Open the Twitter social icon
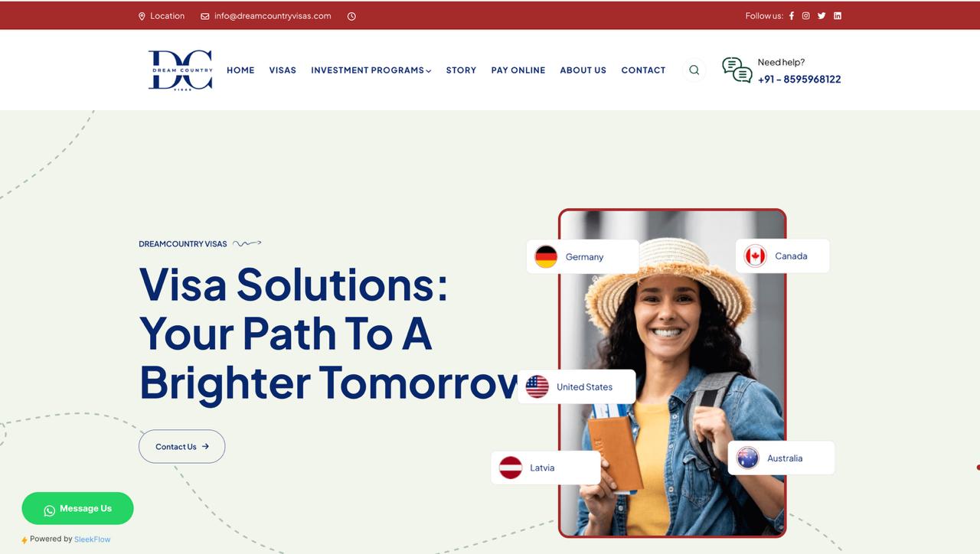This screenshot has height=554, width=980. [x=822, y=15]
